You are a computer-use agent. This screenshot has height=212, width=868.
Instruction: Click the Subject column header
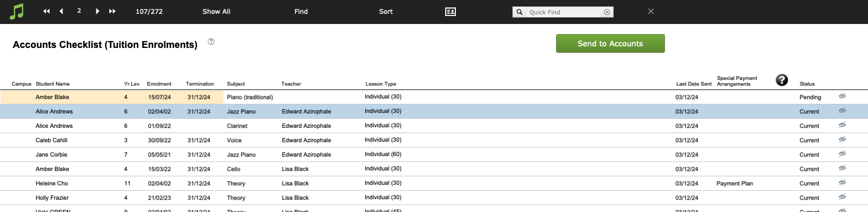(x=236, y=84)
